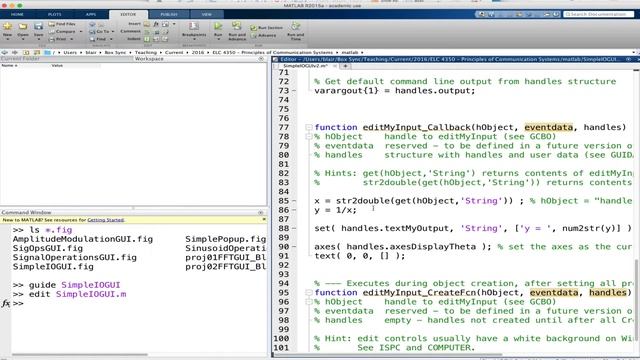The image size is (640, 360).
Task: Click the Save disk icon
Action: [38, 27]
